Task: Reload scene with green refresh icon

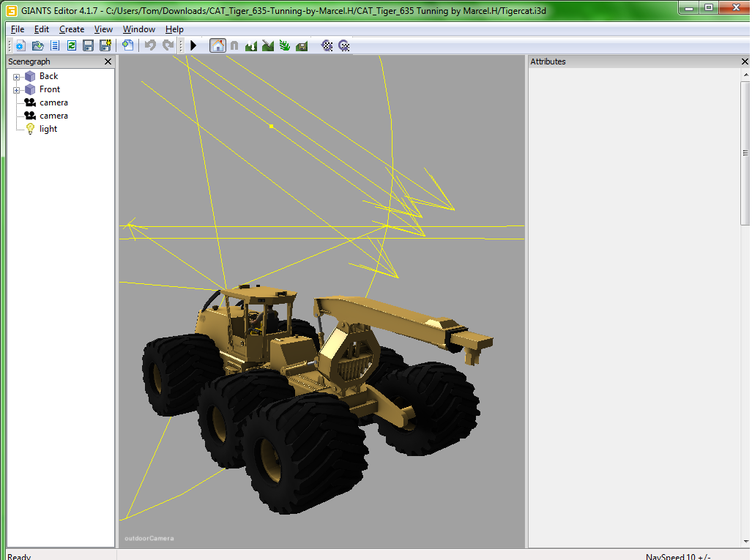Action: 72,46
